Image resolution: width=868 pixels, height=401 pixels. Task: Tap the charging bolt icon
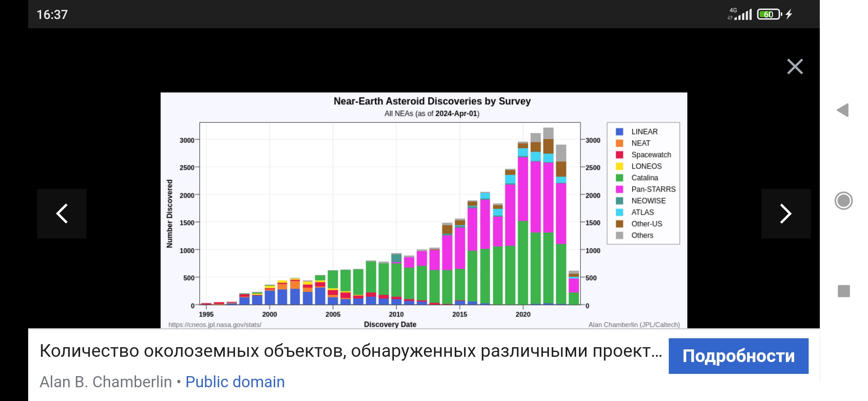click(x=789, y=14)
